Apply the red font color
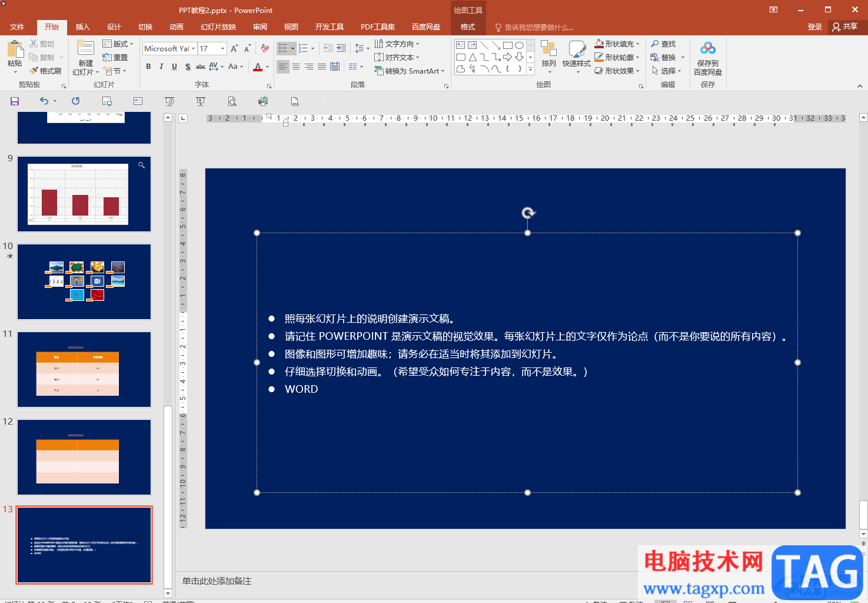The height and width of the screenshot is (603, 868). click(258, 67)
